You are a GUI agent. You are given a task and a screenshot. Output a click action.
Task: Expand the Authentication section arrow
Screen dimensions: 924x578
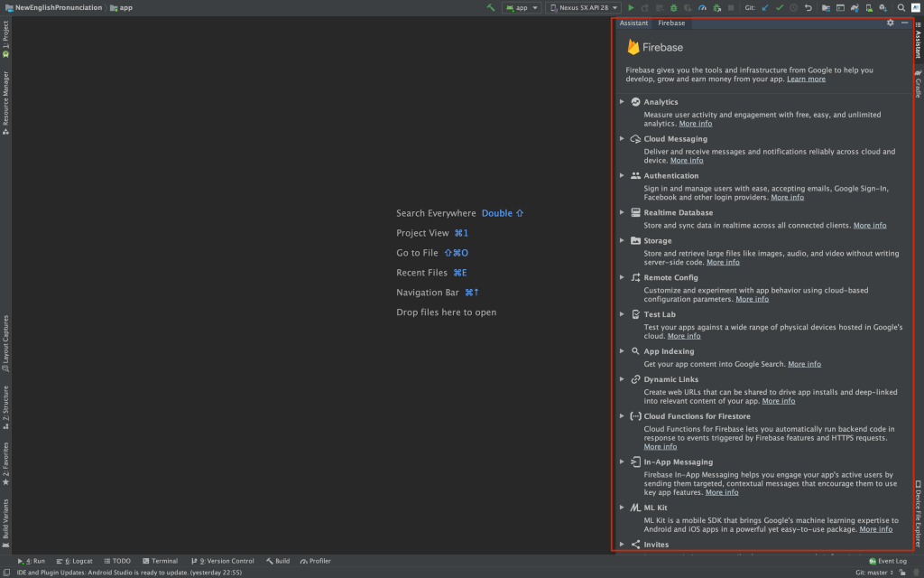(623, 176)
